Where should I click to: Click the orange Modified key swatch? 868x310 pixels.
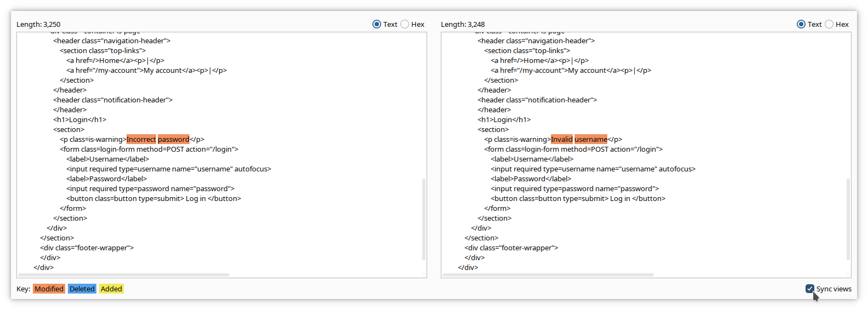(49, 289)
